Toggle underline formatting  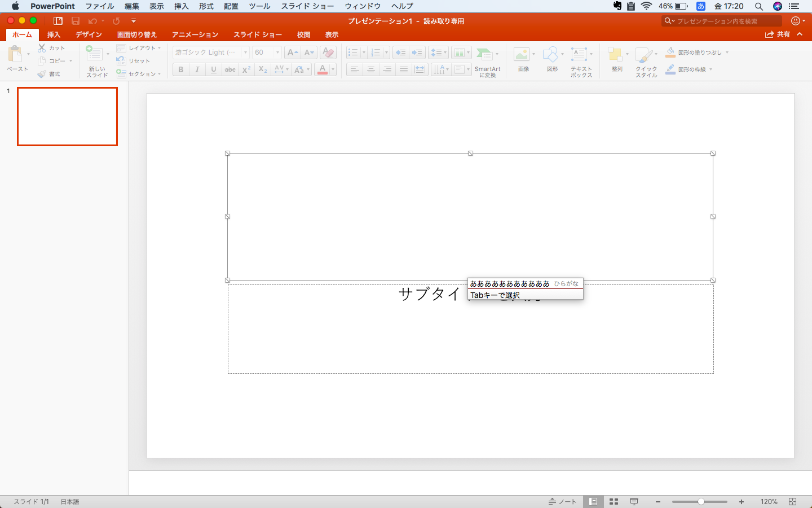coord(213,69)
